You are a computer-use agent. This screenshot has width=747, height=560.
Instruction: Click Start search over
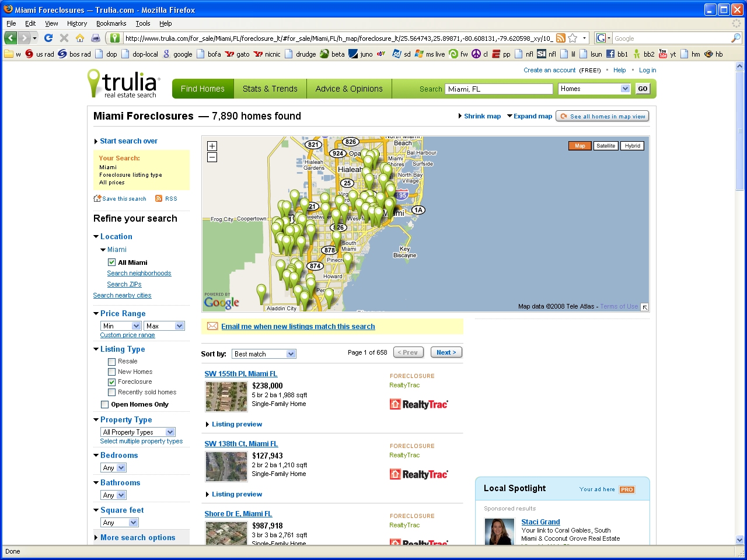pos(128,141)
